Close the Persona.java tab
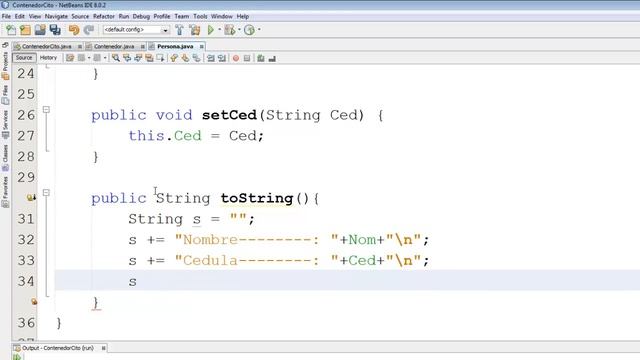 click(x=201, y=47)
